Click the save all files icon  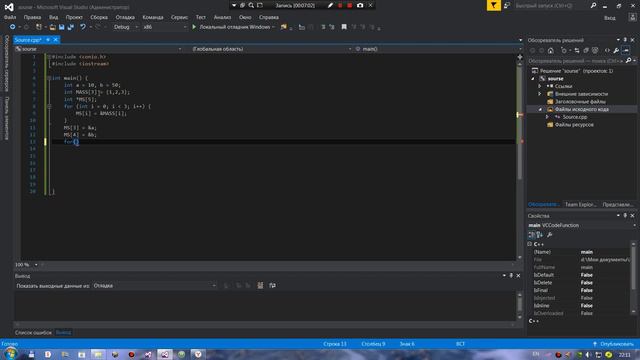click(x=71, y=27)
